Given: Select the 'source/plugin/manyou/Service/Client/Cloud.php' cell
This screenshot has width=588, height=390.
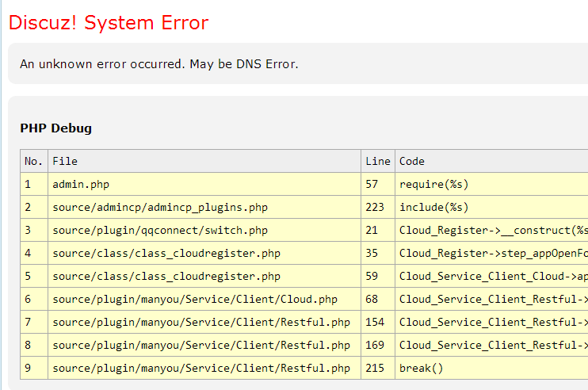Looking at the screenshot, I should [x=204, y=299].
